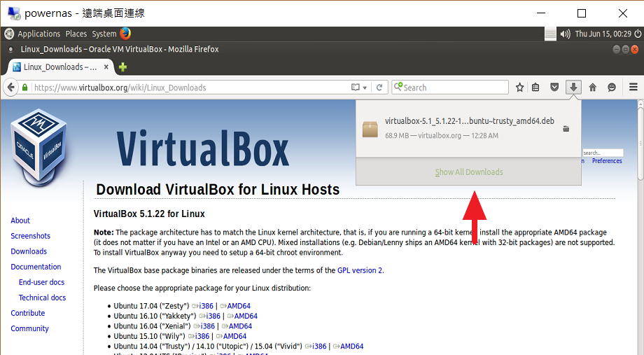Viewport: 644px width, 355px height.
Task: Toggle Reader View icon in address bar
Action: 356,88
